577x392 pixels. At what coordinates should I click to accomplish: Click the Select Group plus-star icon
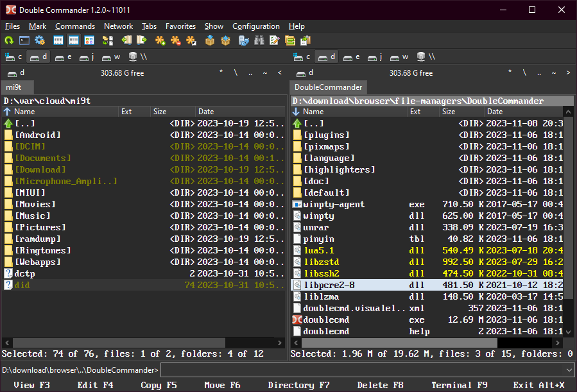tap(160, 40)
